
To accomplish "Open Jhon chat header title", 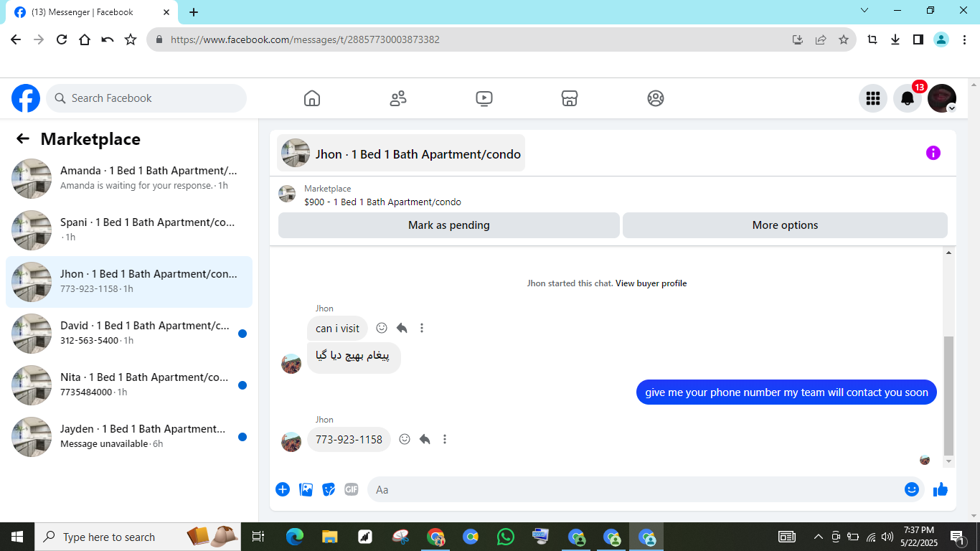I will (x=401, y=153).
